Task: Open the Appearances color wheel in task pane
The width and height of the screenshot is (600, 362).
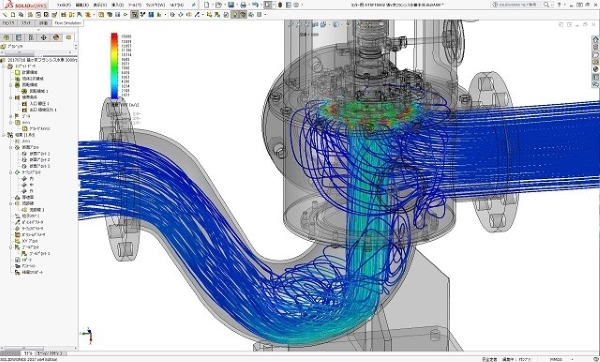Action: pos(595,69)
